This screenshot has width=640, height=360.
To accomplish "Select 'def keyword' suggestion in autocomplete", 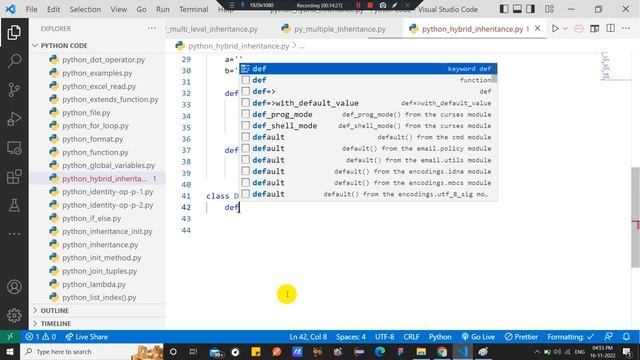I will (x=368, y=69).
